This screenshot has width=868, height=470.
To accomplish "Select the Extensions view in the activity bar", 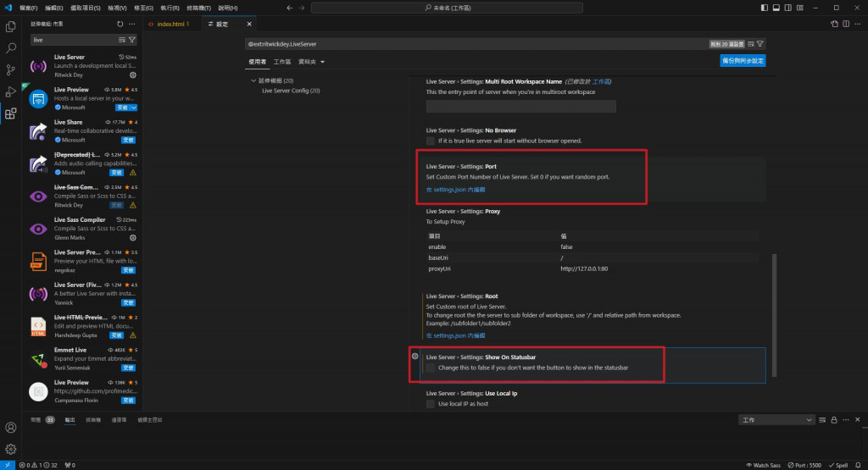I will pos(10,114).
